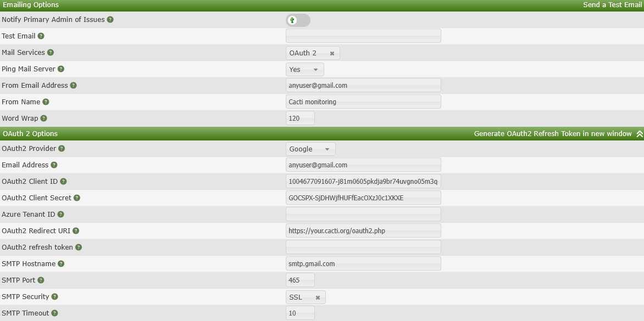
Task: Click help icon beside From Name
Action: (x=46, y=102)
